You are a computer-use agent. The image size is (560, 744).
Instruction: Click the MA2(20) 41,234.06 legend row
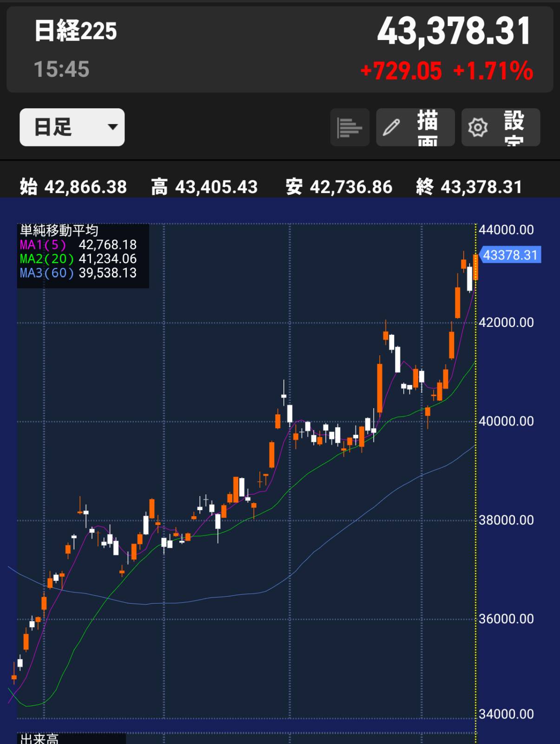tap(78, 259)
